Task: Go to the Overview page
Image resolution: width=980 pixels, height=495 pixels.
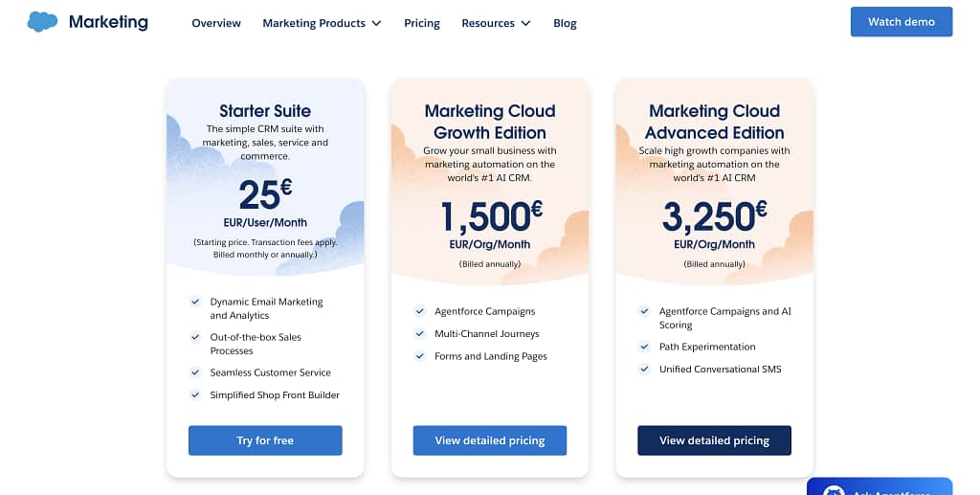Action: click(x=216, y=23)
